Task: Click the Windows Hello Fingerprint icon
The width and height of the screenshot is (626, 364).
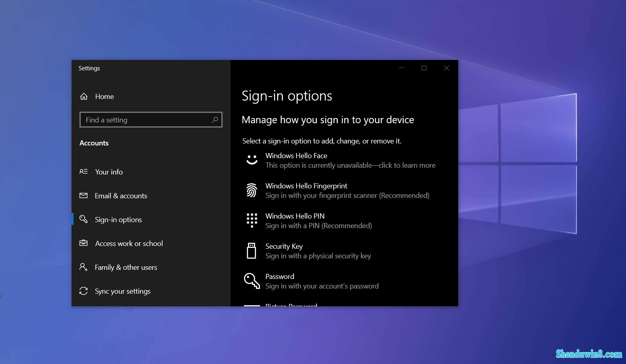Action: (x=252, y=190)
